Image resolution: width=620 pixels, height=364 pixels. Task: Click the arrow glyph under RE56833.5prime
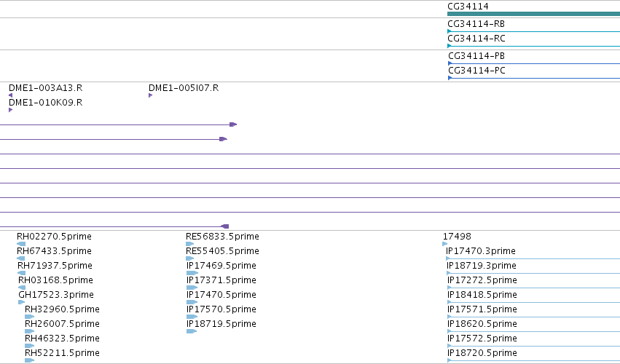coord(190,244)
